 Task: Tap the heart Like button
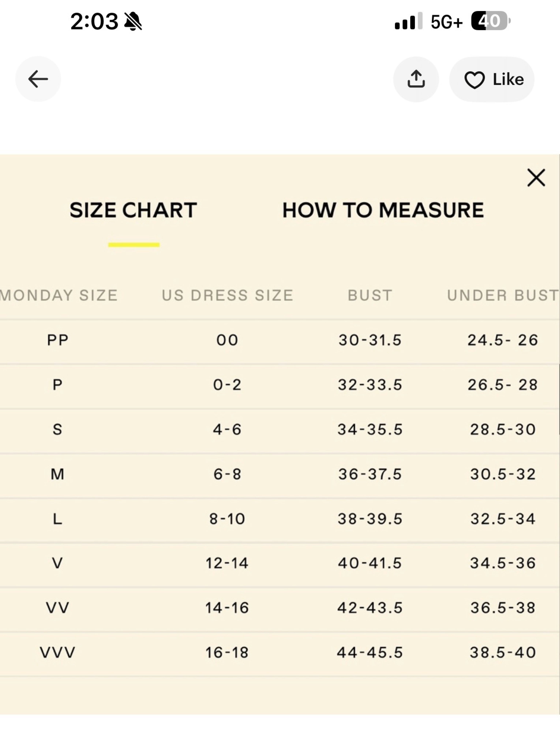[492, 79]
